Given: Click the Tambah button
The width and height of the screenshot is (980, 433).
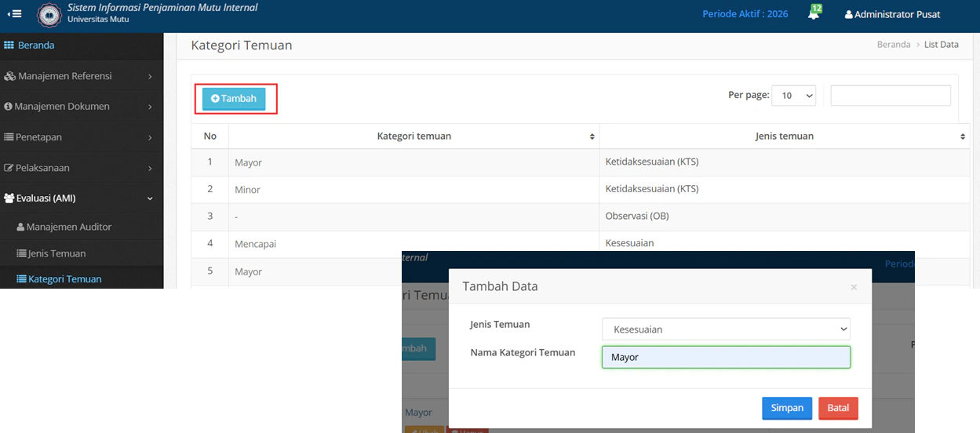Looking at the screenshot, I should [234, 99].
